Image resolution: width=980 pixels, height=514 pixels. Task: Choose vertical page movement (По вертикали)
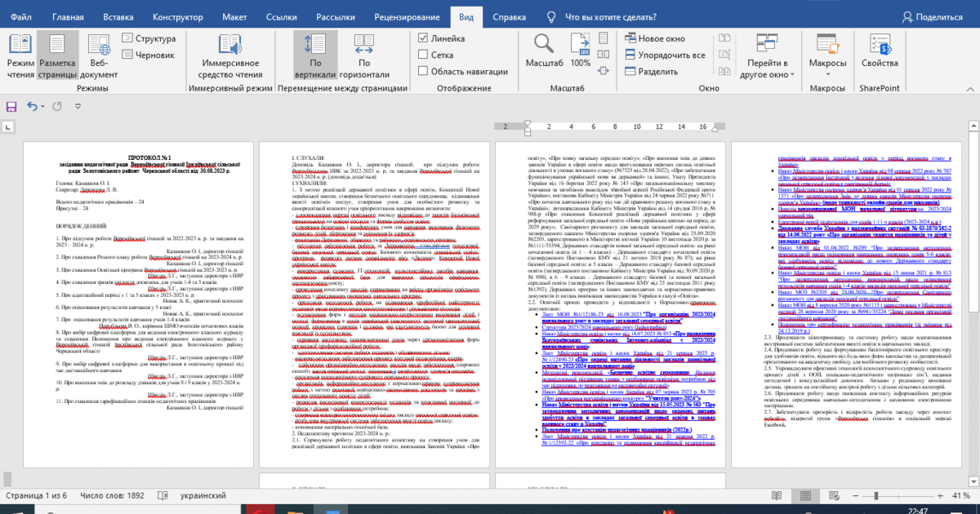[x=315, y=55]
